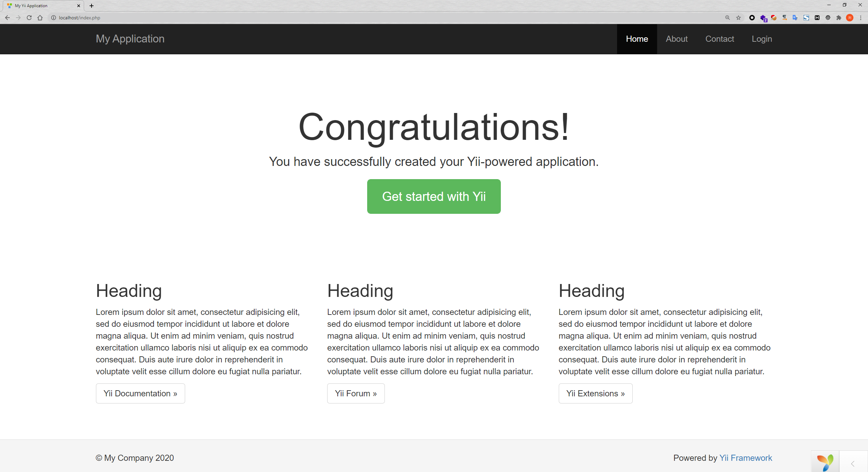The image size is (868, 472).
Task: Click the zoom magnifier icon in address bar
Action: 727,18
